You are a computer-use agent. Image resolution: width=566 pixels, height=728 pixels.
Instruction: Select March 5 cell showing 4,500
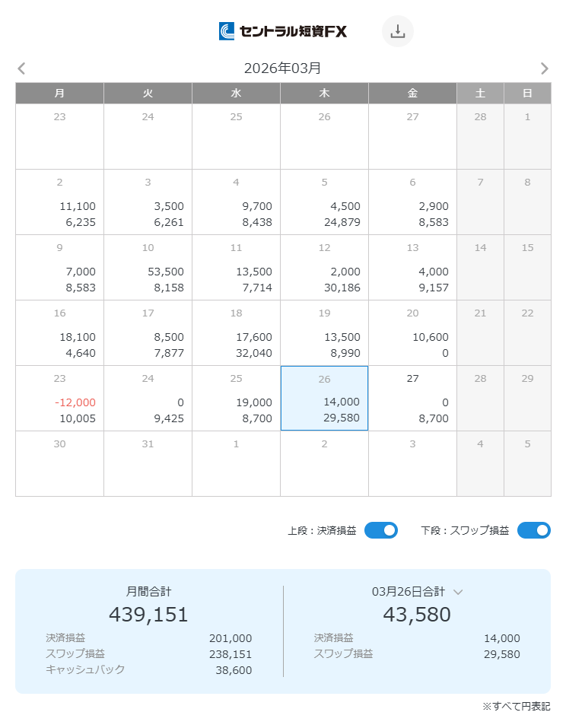pos(324,202)
